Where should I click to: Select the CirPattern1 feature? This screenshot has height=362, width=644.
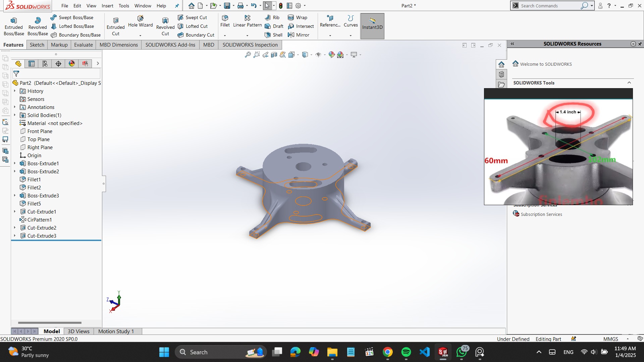(x=39, y=220)
